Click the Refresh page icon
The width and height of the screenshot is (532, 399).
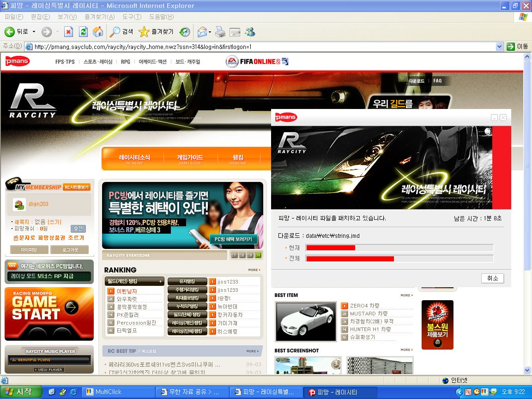83,32
